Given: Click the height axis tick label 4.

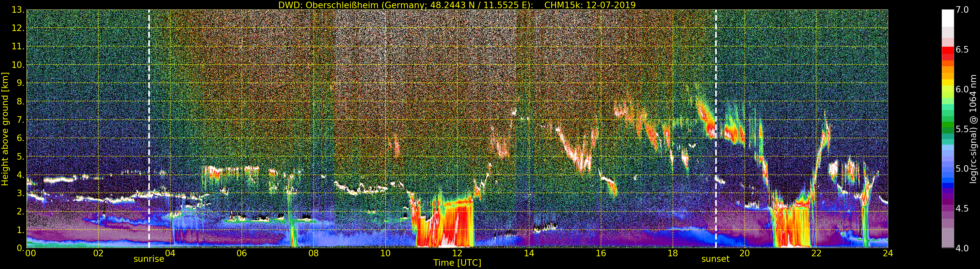Looking at the screenshot, I should tap(21, 175).
